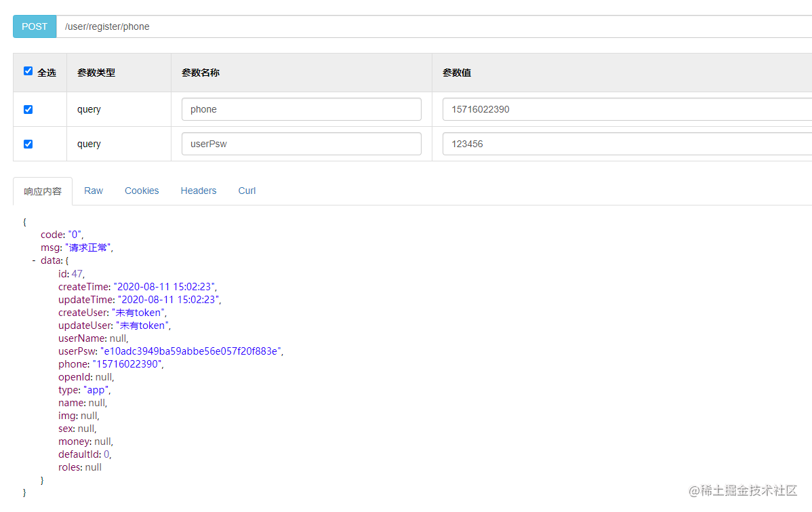Image resolution: width=812 pixels, height=512 pixels.
Task: Select the 响应内容 response tab
Action: pyautogui.click(x=42, y=191)
